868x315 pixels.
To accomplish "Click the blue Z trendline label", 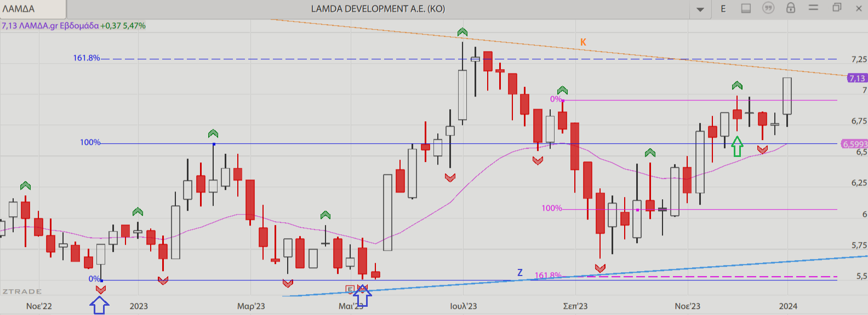I will click(520, 273).
